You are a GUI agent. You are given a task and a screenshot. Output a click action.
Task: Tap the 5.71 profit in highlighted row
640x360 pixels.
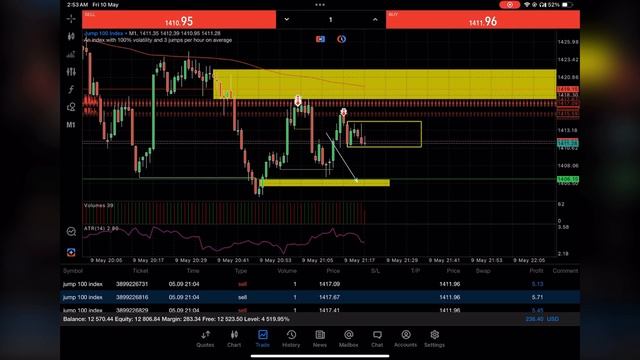click(537, 297)
